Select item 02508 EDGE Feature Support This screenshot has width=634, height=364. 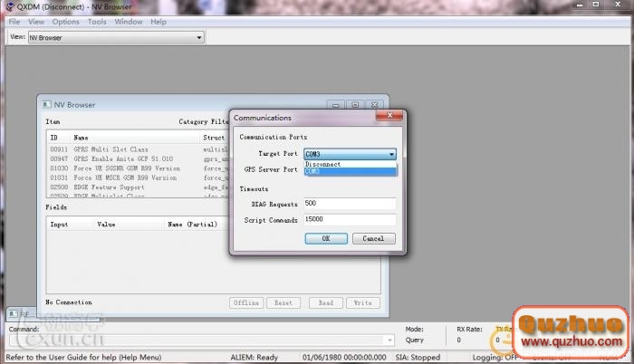coord(138,187)
